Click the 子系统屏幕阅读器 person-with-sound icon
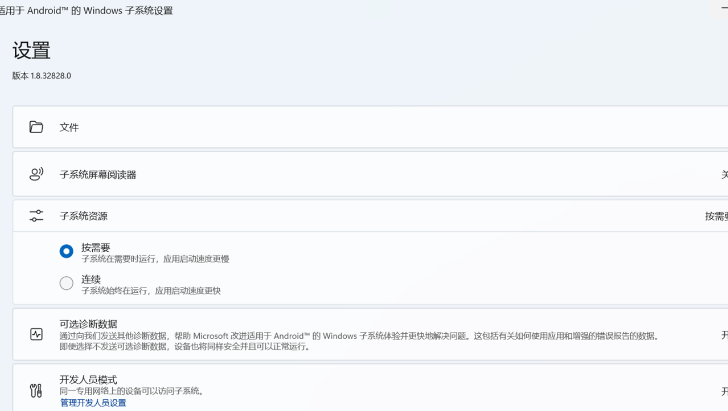The height and width of the screenshot is (411, 728). click(x=36, y=174)
